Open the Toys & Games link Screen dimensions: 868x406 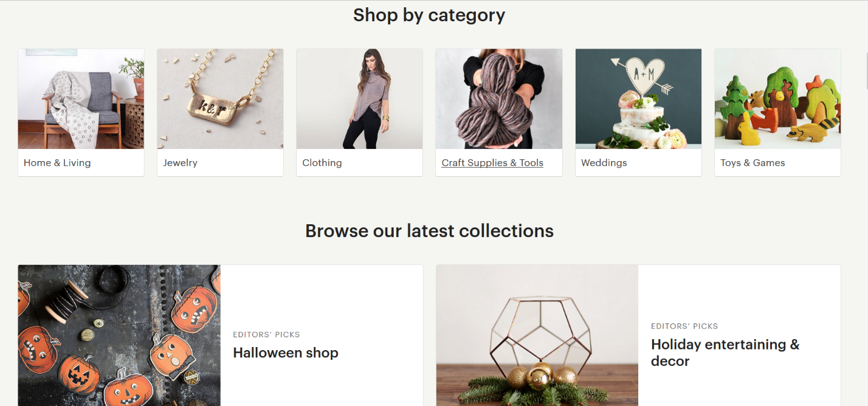[753, 163]
